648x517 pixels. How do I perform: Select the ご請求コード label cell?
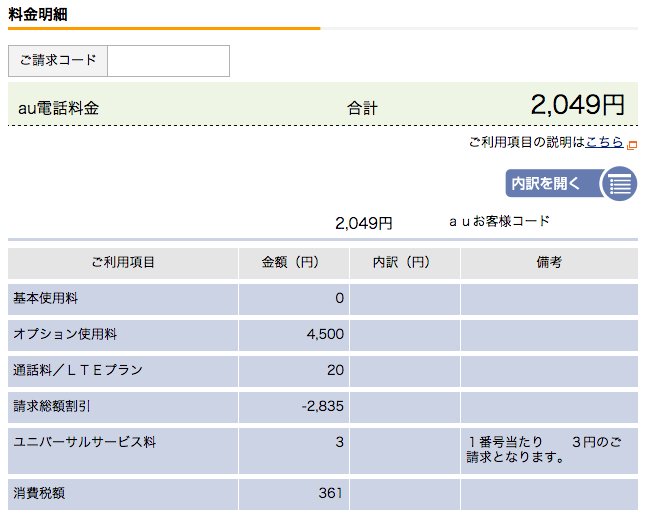point(58,61)
